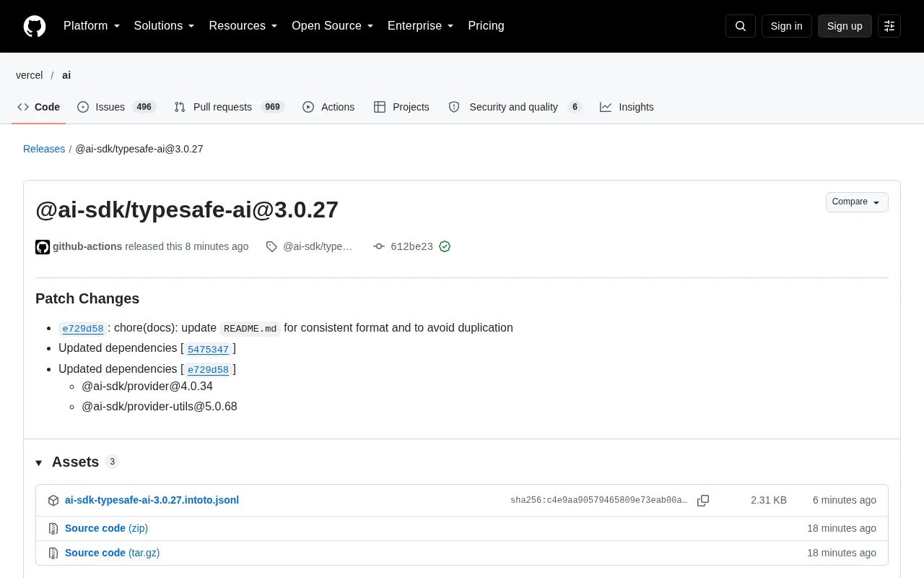924x578 pixels.
Task: Copy the sha256 checksum to clipboard
Action: (703, 501)
